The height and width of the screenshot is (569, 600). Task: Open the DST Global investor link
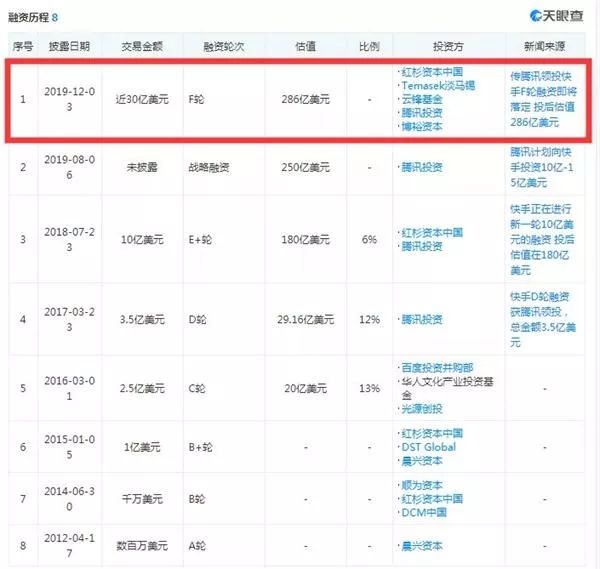click(x=429, y=447)
